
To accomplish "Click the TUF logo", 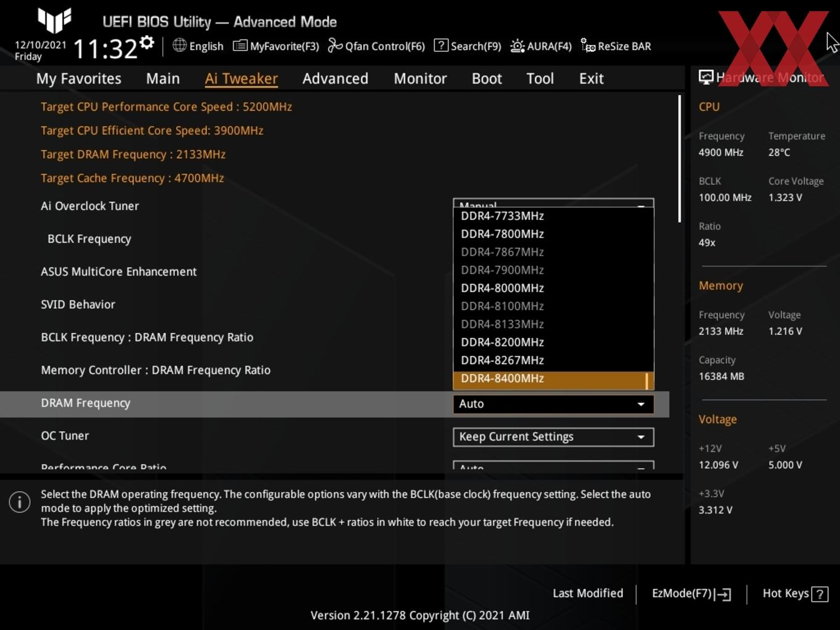I will point(54,20).
